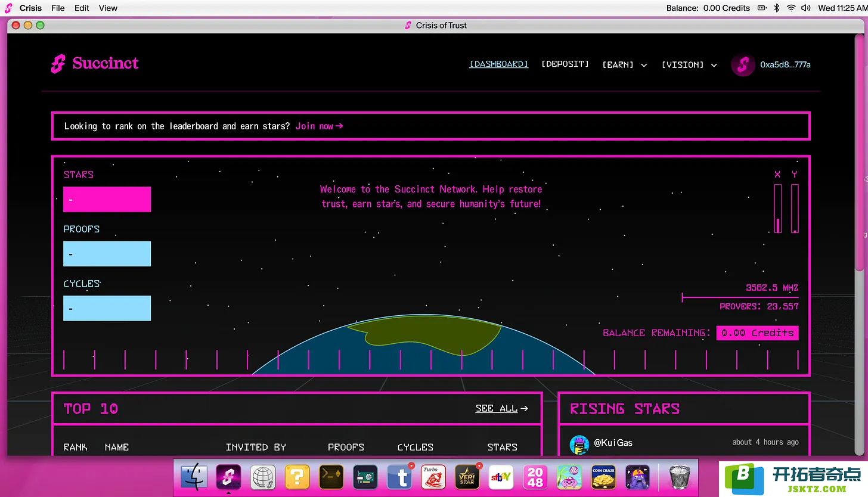The width and height of the screenshot is (868, 497).
Task: Click wallet address 0xa5d8...777a
Action: point(785,64)
